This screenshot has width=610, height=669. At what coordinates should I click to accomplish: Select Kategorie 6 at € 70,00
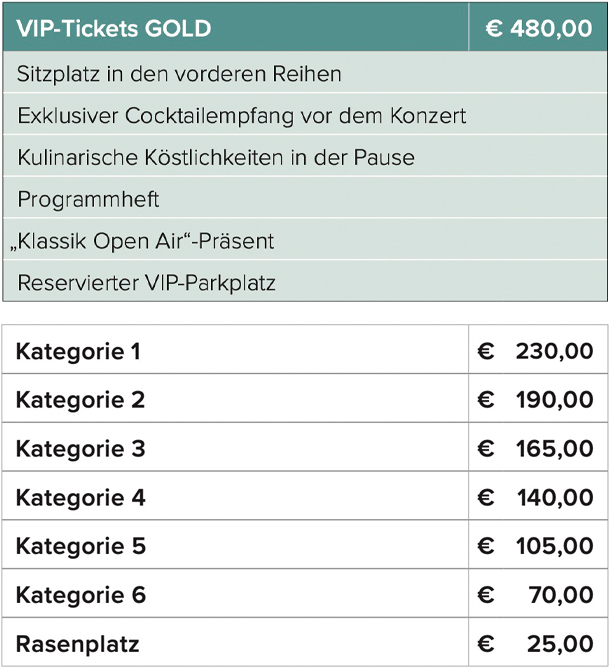[305, 593]
